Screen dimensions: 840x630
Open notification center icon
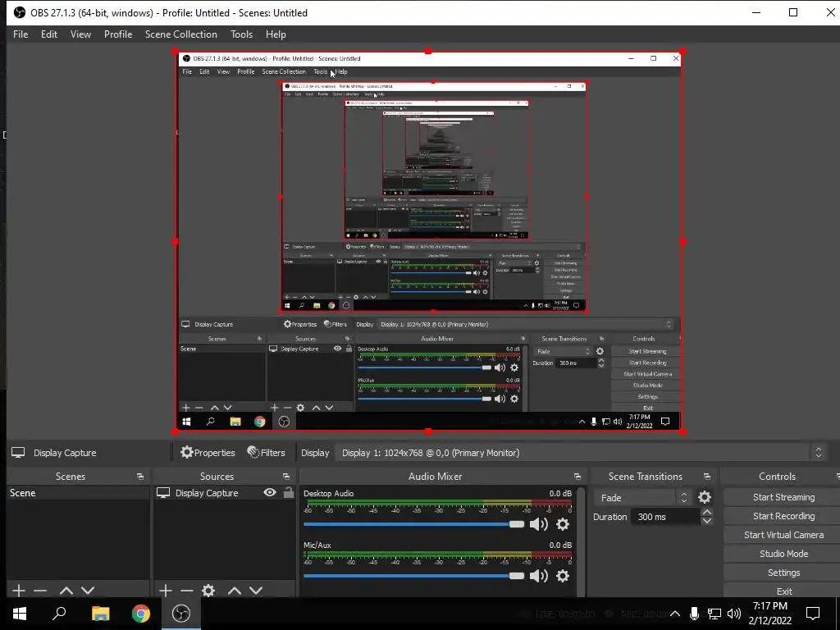(x=813, y=614)
